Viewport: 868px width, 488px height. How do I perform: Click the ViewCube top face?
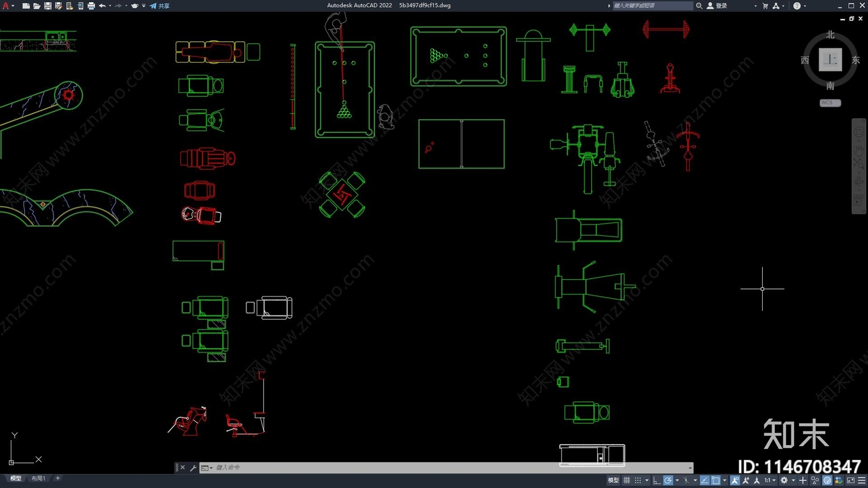830,60
